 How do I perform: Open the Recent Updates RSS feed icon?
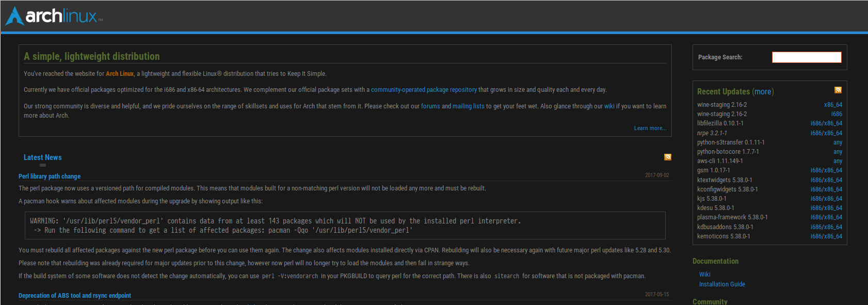(x=838, y=90)
